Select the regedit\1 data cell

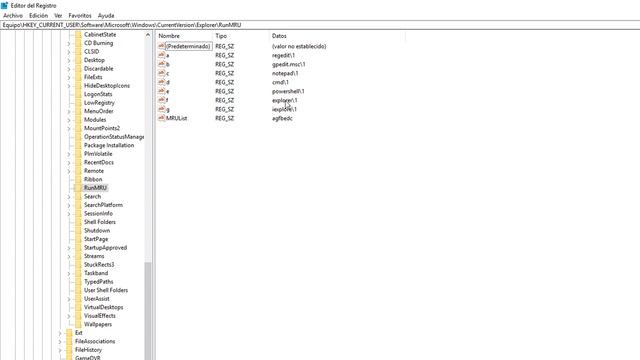click(283, 55)
